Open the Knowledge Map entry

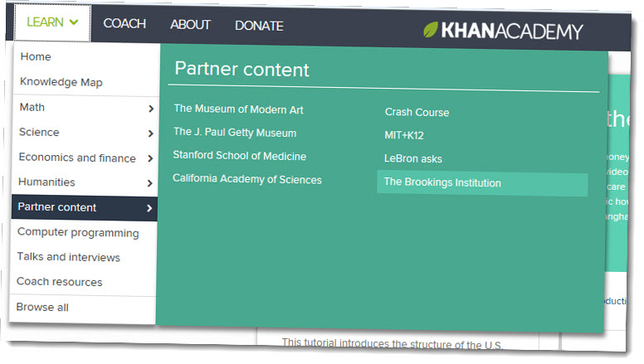(61, 82)
